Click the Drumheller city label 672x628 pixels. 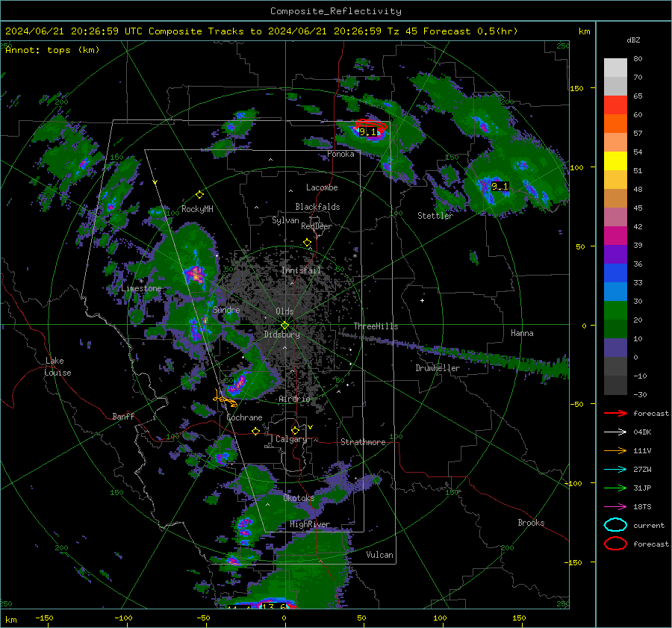click(x=438, y=368)
